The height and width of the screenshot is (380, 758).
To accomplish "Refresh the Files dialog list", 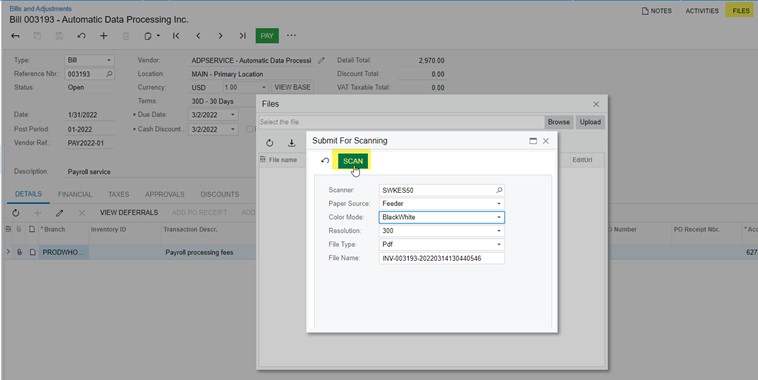I will [269, 143].
